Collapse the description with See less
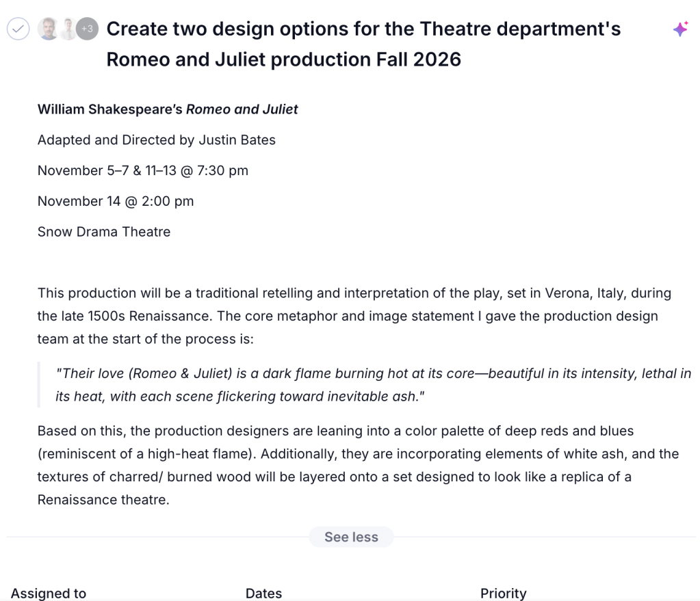The image size is (700, 601). 351,537
